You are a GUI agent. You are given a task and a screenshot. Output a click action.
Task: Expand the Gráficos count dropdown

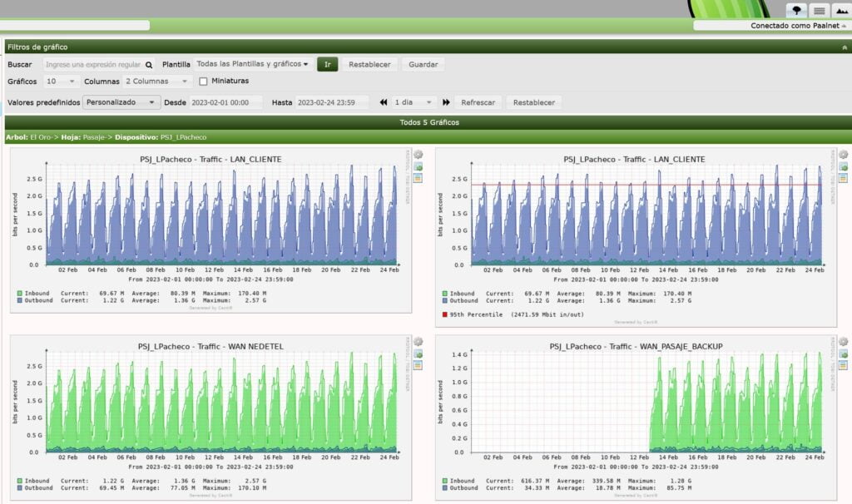point(62,82)
